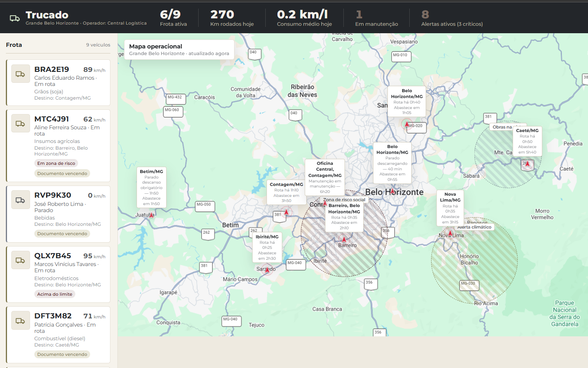This screenshot has width=588, height=368.
Task: Click the "Alerta climático" zone label
Action: (474, 227)
